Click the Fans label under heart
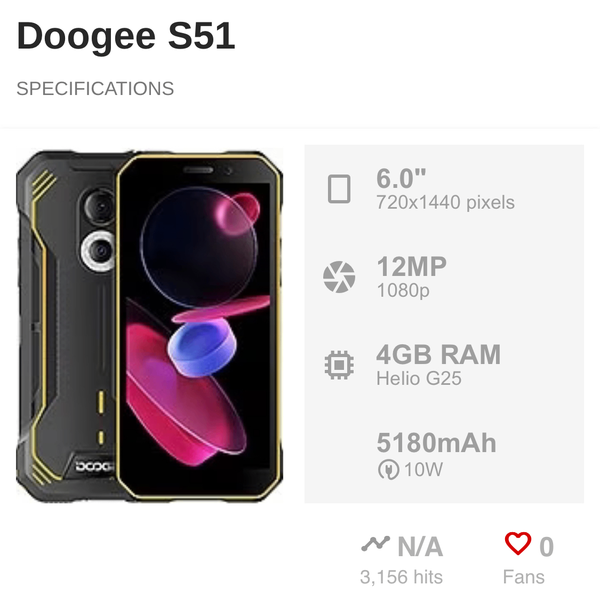Screen dimensions: 600x593 click(x=524, y=576)
